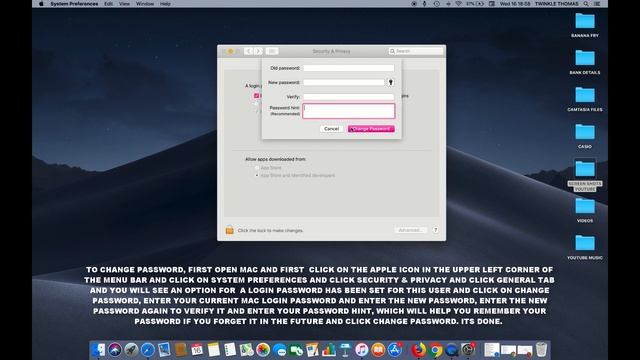This screenshot has width=640, height=360.
Task: Click the battery status in menu bar
Action: tap(475, 4)
